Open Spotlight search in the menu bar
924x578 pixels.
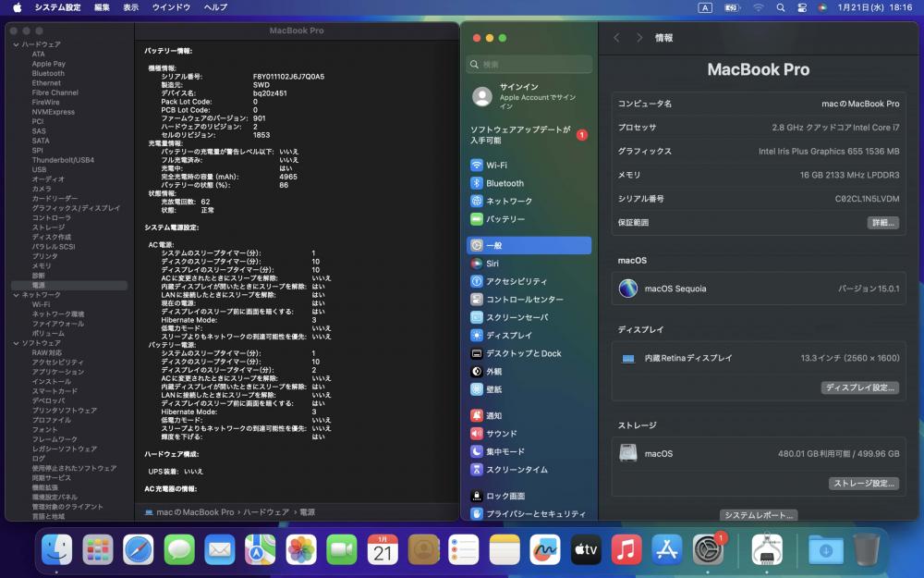(x=780, y=7)
